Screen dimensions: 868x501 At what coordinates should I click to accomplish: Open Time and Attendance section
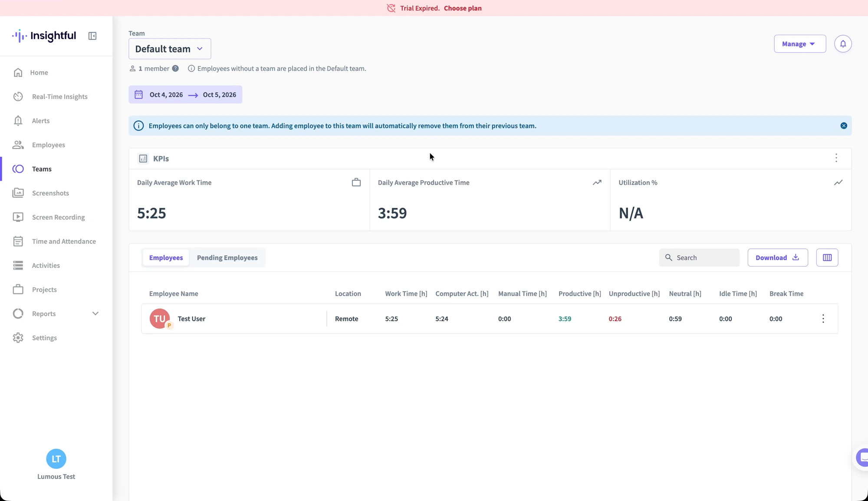[x=64, y=241]
